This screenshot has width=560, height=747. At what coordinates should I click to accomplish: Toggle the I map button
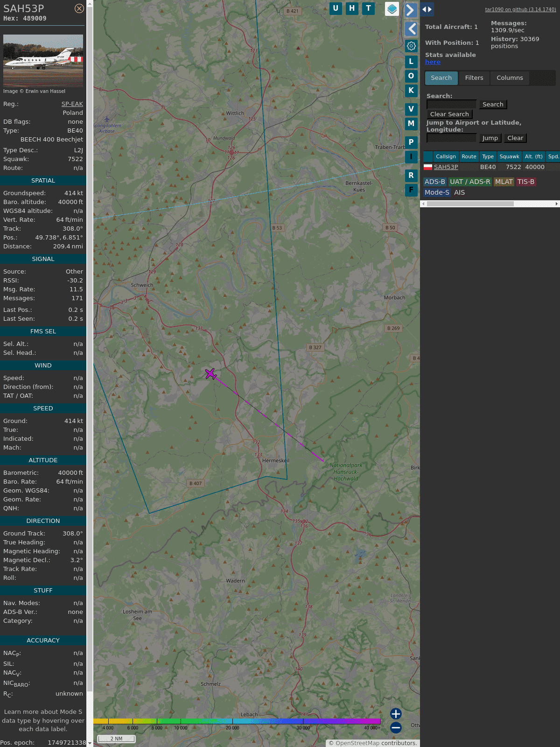[x=411, y=157]
